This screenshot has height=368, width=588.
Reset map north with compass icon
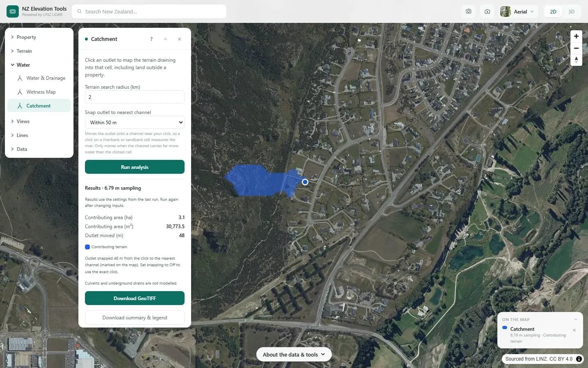pyautogui.click(x=576, y=60)
